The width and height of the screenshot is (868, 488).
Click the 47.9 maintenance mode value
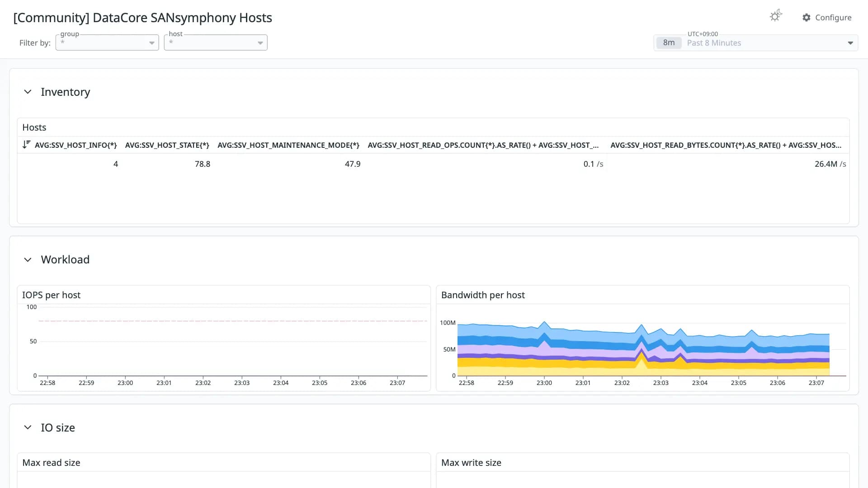tap(353, 164)
